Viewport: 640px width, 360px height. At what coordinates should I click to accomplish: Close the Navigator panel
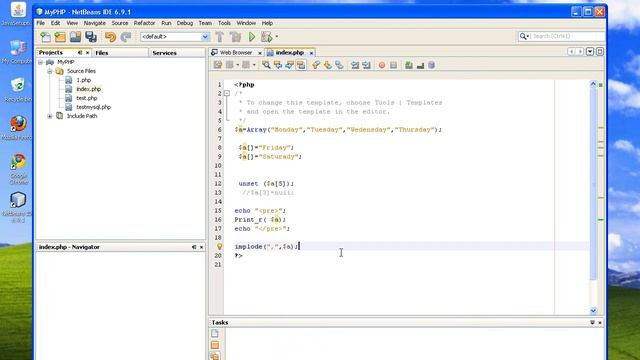201,247
